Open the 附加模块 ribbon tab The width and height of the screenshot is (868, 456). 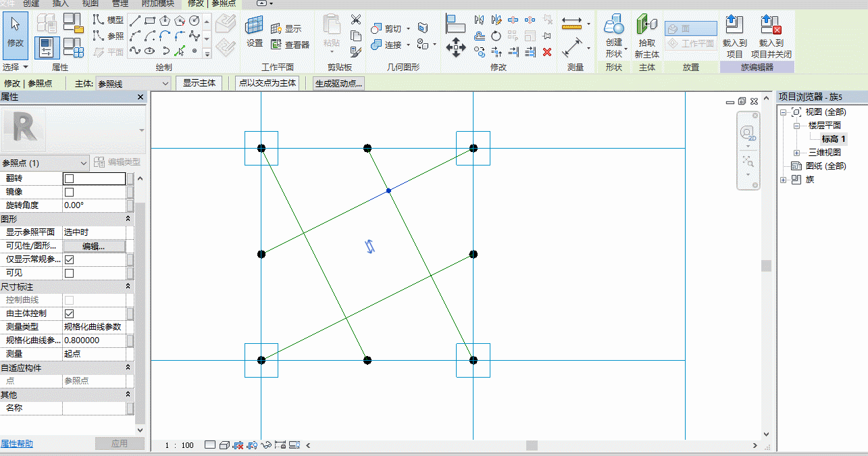[x=157, y=3]
